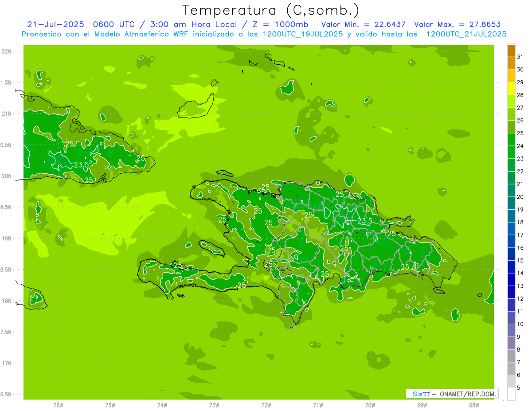This screenshot has width=532, height=411.
Task: Select the blue legend band between 16 and 17
Action: pos(511,241)
